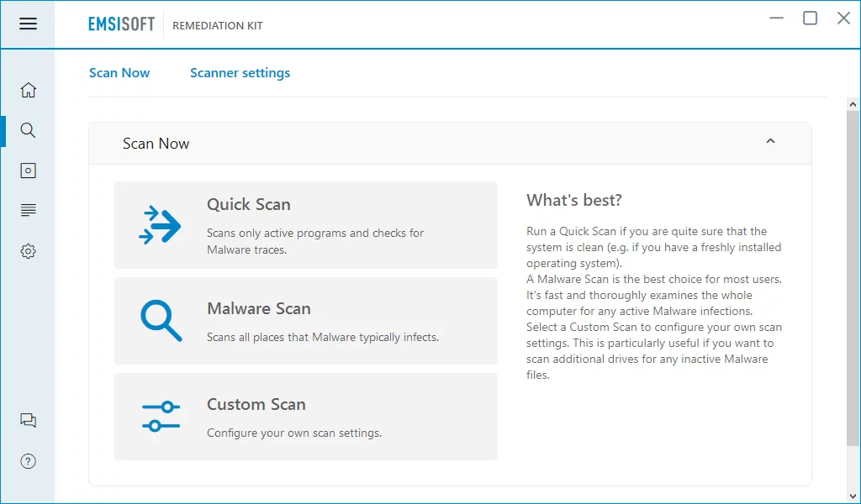The image size is (861, 504).
Task: Click the Custom Scan sliders icon
Action: click(161, 417)
